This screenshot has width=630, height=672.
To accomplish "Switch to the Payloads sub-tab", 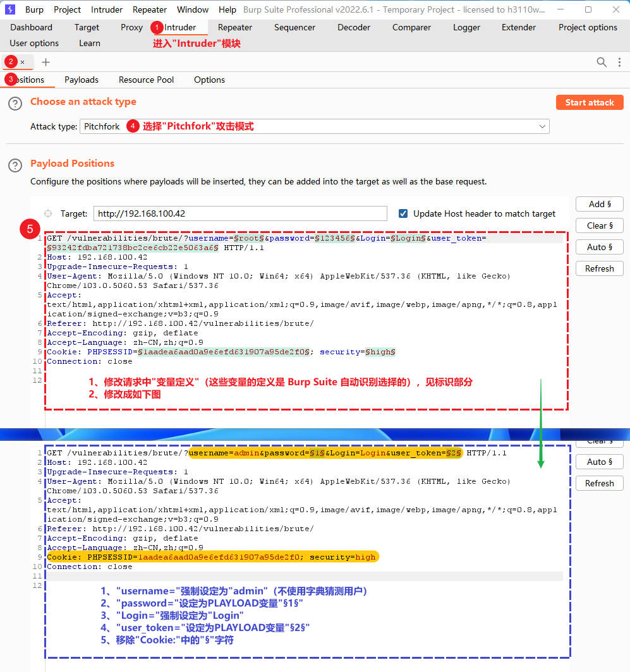I will click(82, 80).
